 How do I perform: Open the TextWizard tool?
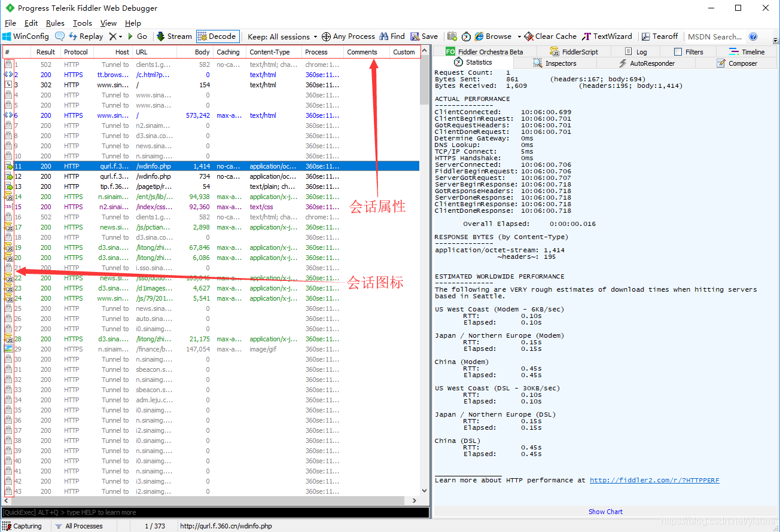(607, 36)
